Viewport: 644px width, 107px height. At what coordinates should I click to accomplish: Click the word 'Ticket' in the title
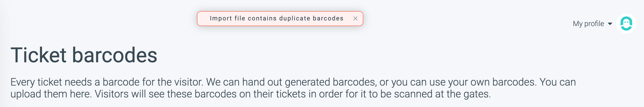pyautogui.click(x=38, y=55)
